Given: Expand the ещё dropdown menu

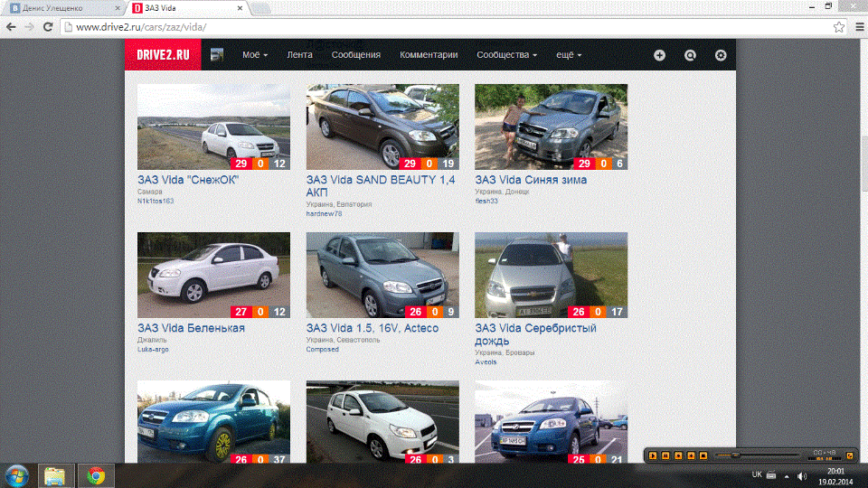Looking at the screenshot, I should point(569,55).
